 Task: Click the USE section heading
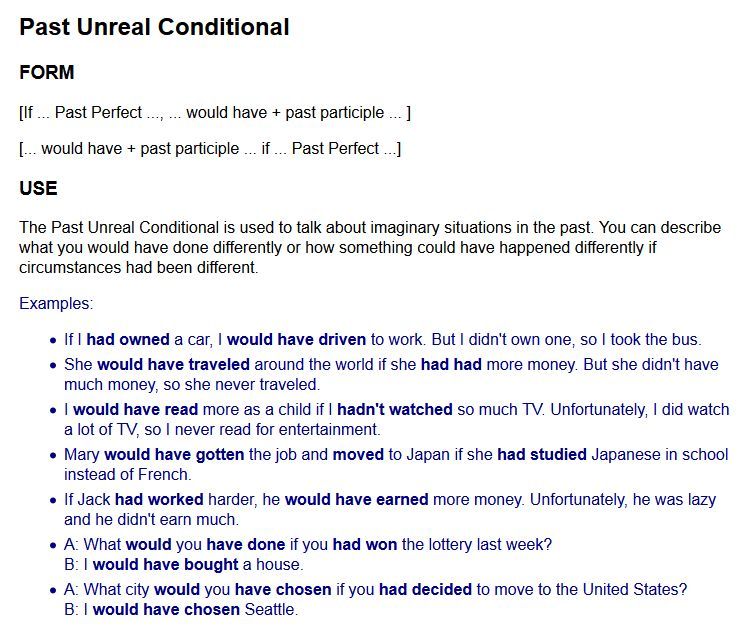click(38, 188)
